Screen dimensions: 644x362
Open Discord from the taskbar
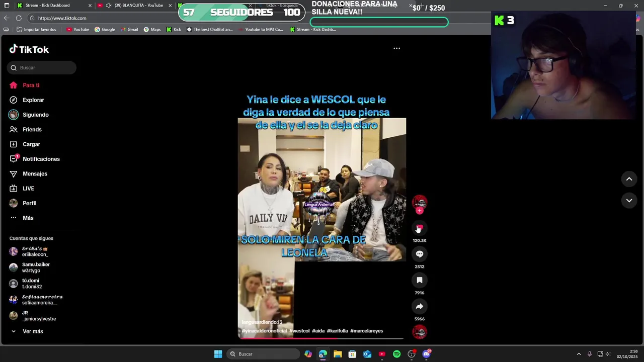pyautogui.click(x=427, y=354)
